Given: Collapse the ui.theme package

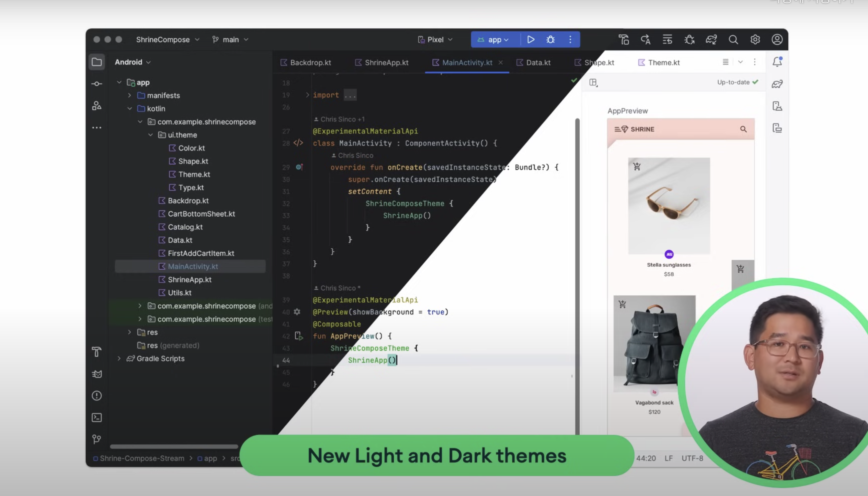Looking at the screenshot, I should point(150,135).
